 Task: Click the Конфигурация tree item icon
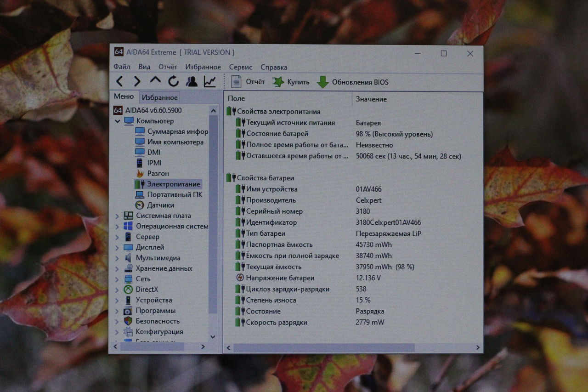pos(128,332)
